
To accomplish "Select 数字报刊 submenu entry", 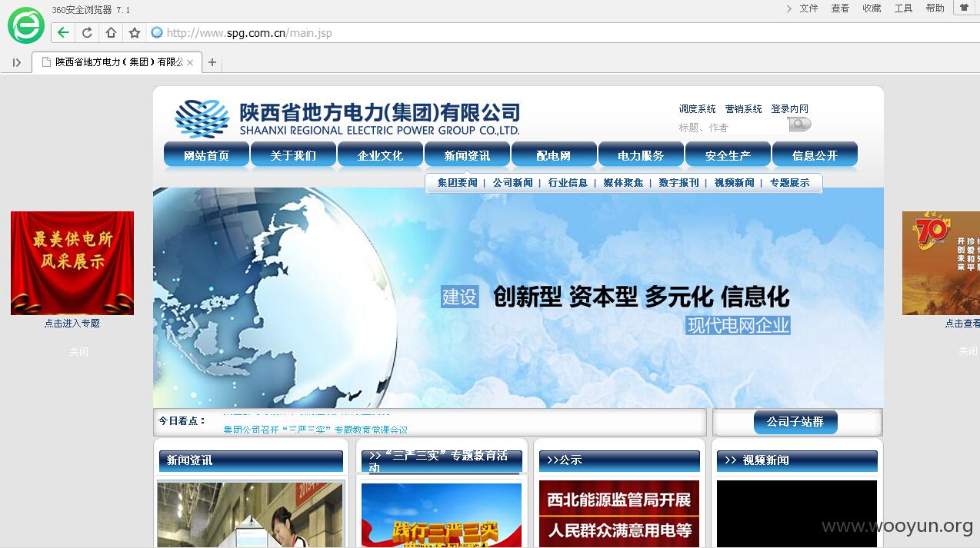I will (678, 183).
